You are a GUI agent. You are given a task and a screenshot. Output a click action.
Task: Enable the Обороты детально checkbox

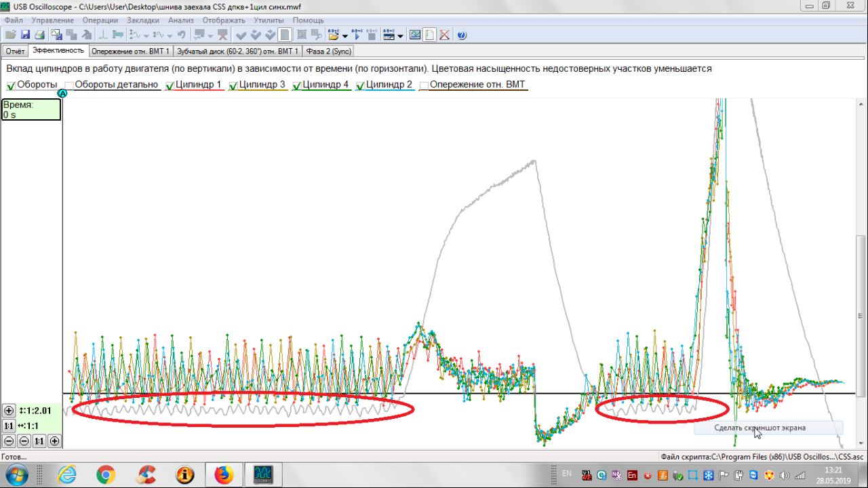coord(69,85)
